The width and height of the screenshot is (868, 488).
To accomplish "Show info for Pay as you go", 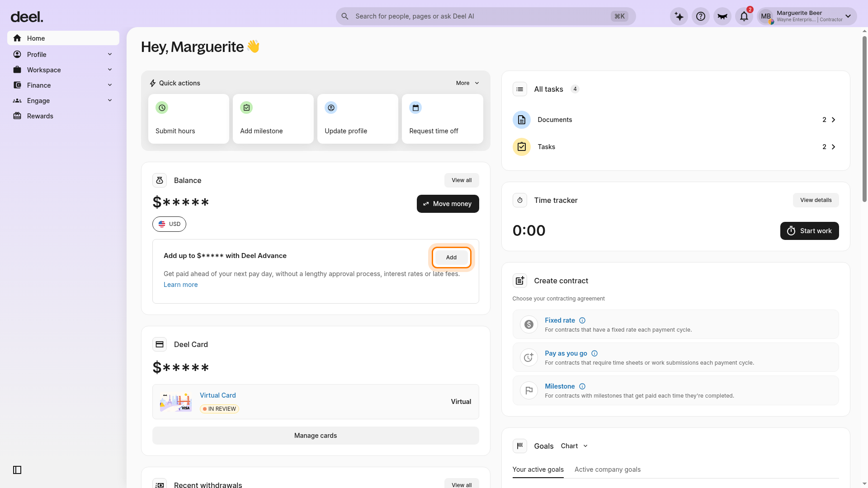I will pyautogui.click(x=594, y=353).
